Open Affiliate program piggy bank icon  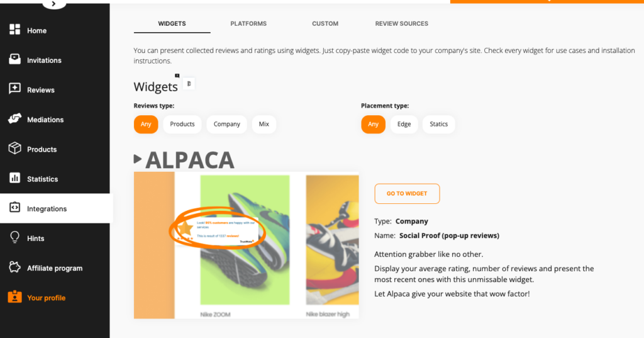(x=14, y=268)
